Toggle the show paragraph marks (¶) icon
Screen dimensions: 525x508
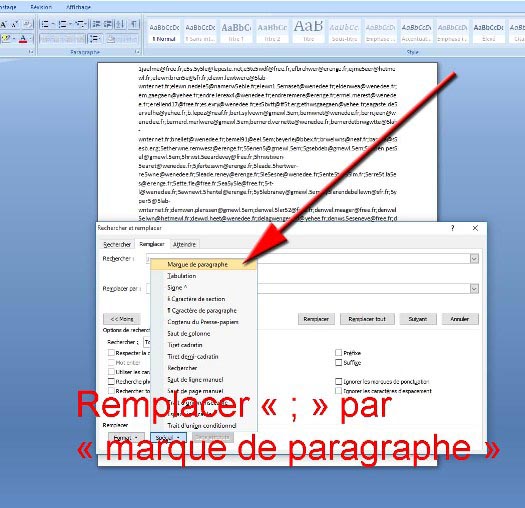point(134,24)
